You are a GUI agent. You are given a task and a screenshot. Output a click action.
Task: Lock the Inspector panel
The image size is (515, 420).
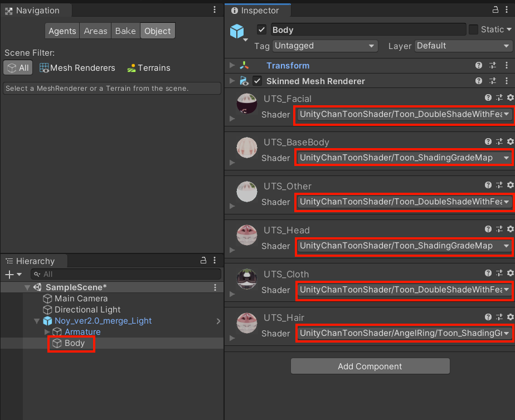[x=495, y=10]
